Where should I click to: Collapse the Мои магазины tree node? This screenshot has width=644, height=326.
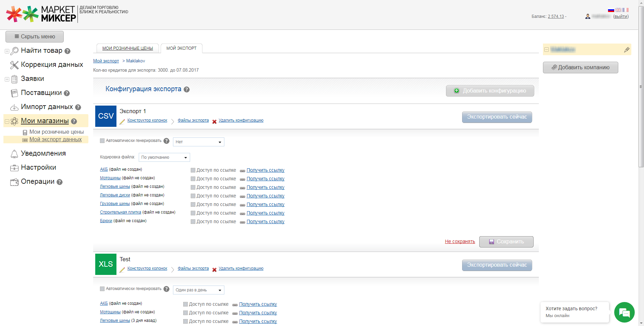click(x=7, y=122)
